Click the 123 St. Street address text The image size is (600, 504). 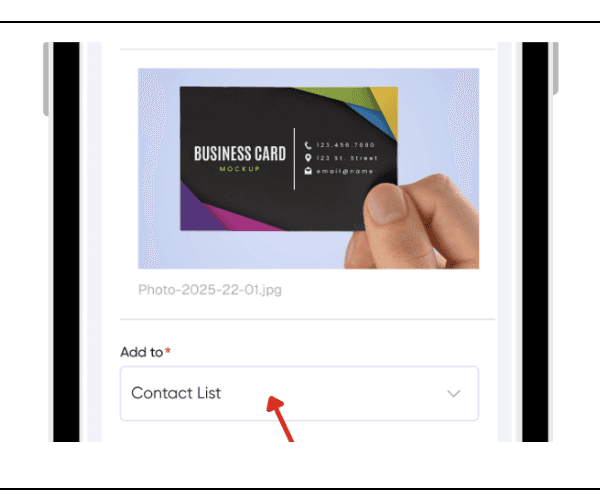tap(347, 158)
